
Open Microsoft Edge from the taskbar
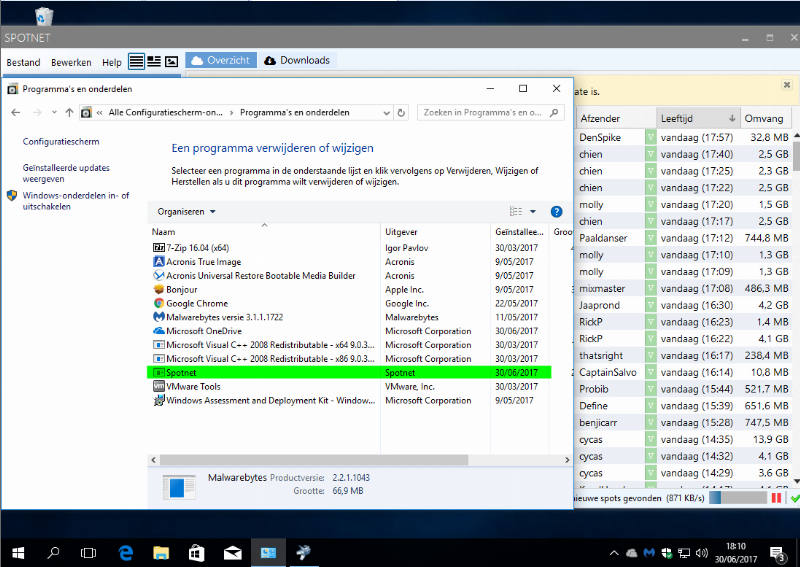point(126,552)
